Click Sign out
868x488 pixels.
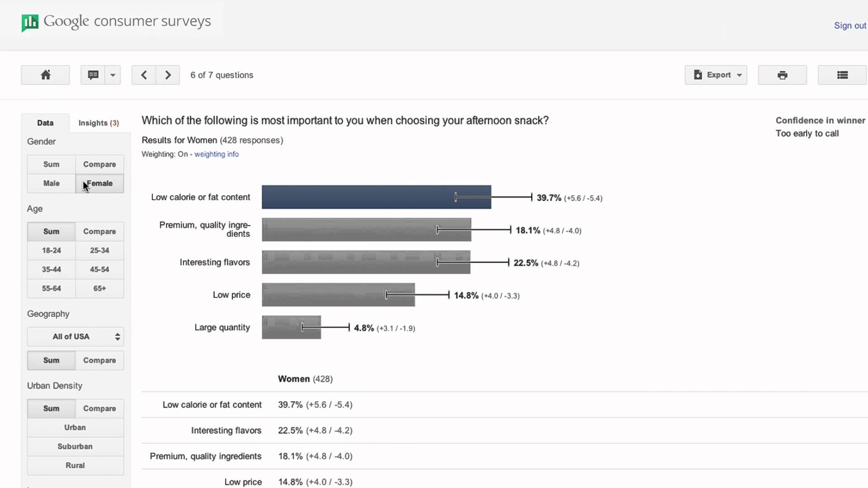click(849, 25)
